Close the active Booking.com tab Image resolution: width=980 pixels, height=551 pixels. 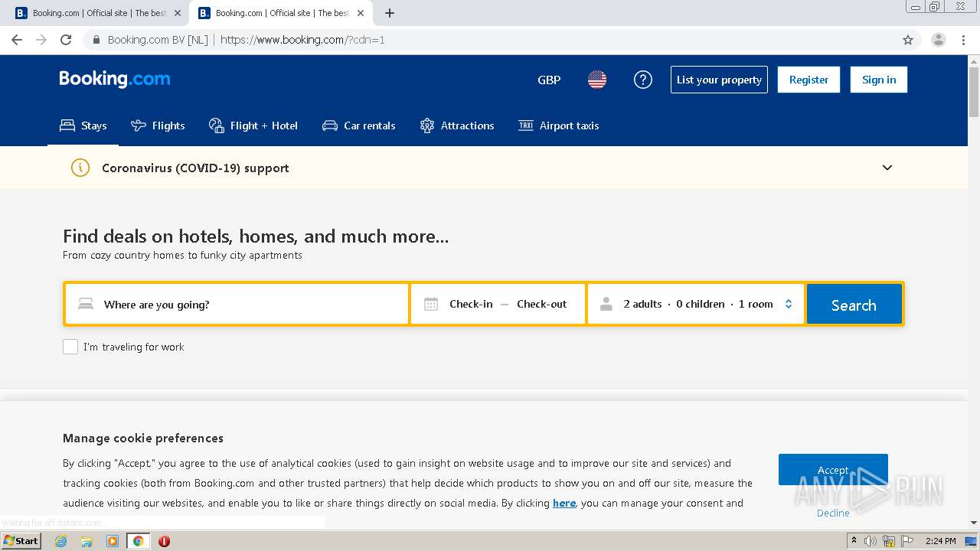click(x=361, y=13)
